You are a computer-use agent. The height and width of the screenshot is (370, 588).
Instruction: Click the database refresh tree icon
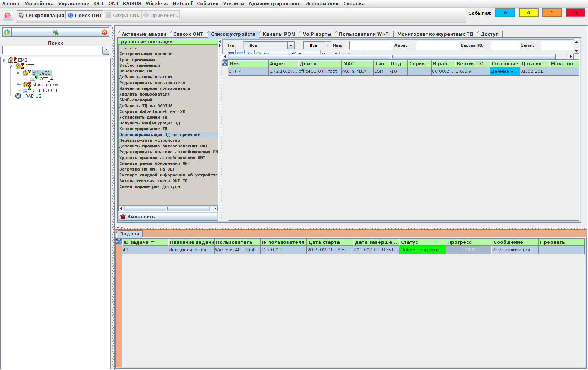(x=56, y=32)
